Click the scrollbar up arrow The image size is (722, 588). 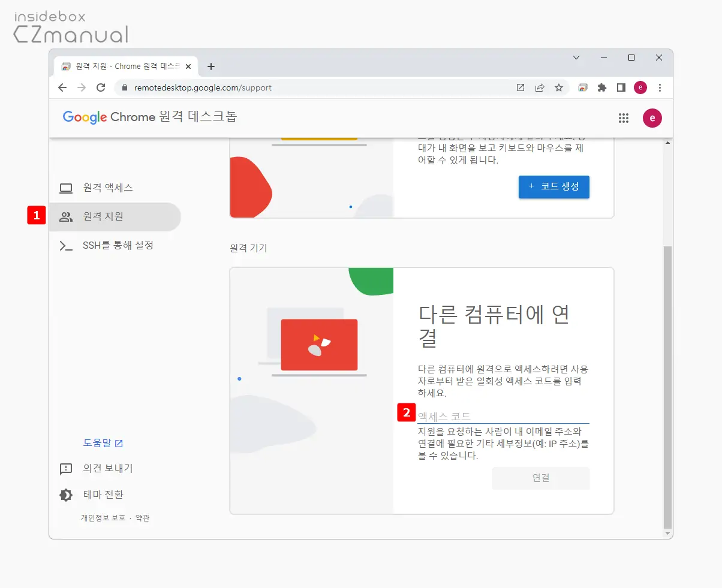[668, 142]
